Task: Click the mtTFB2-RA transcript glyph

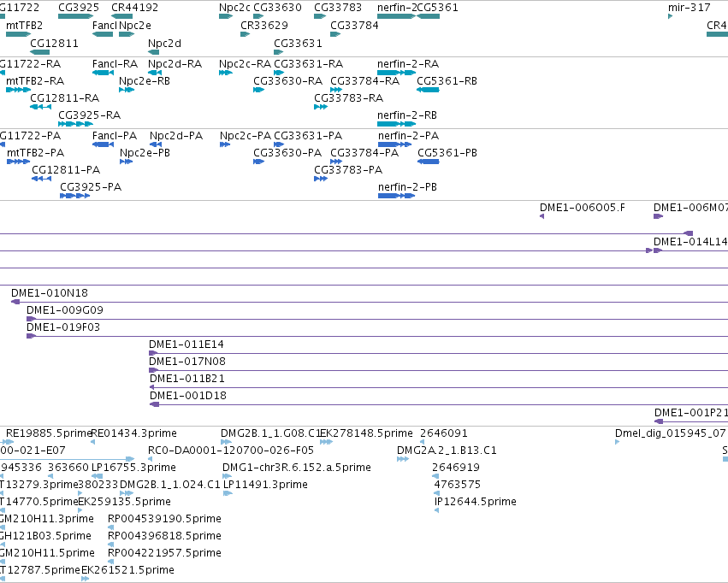Action: (x=18, y=90)
